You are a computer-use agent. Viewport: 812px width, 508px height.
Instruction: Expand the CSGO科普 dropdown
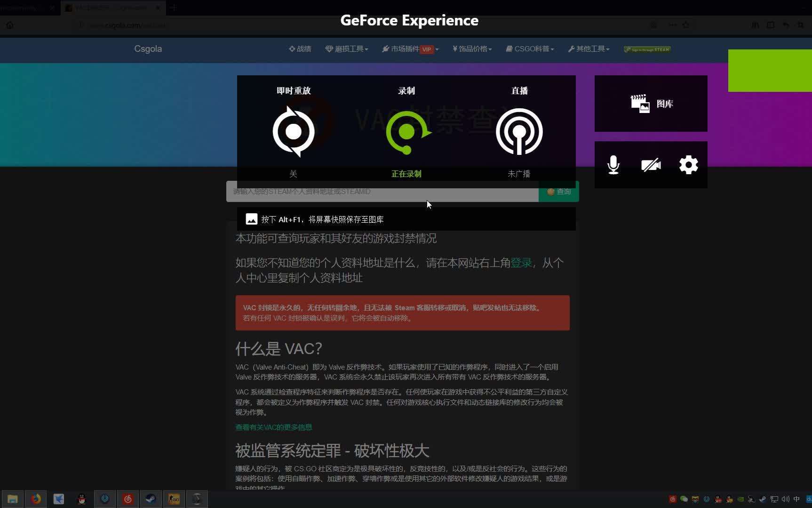[x=530, y=49]
